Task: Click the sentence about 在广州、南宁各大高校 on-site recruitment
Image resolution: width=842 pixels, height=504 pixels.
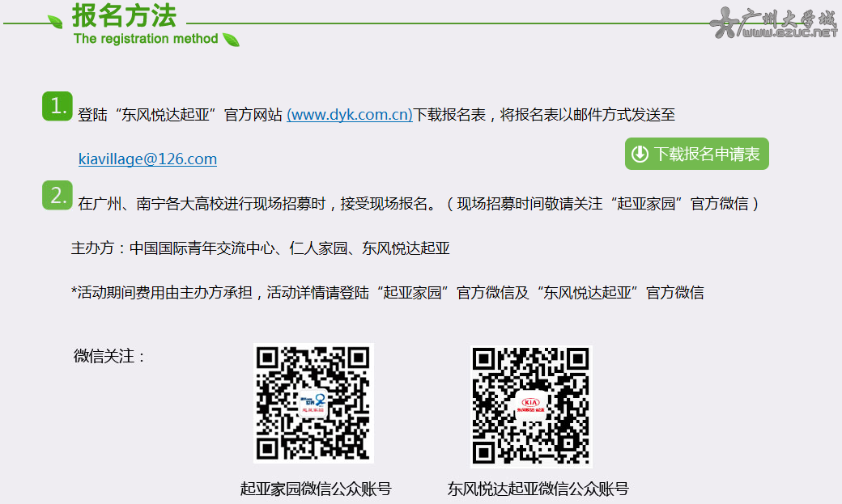Action: [419, 204]
